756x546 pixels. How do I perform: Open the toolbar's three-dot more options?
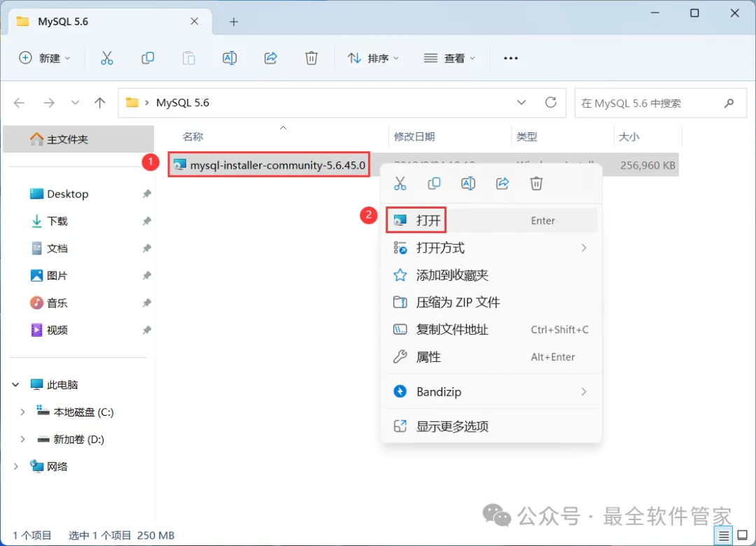point(510,58)
